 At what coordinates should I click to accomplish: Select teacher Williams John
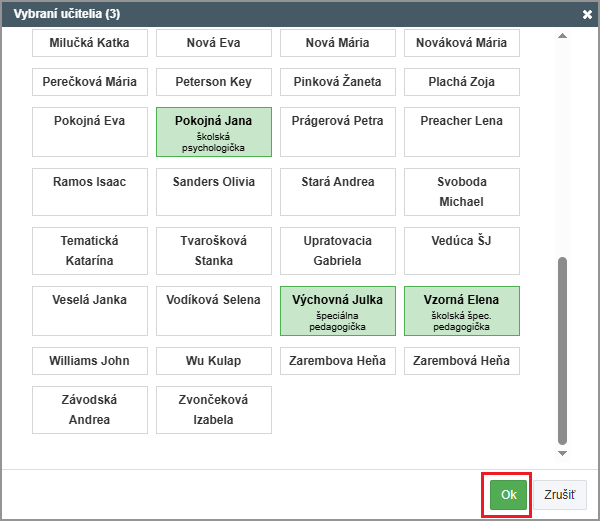(90, 361)
